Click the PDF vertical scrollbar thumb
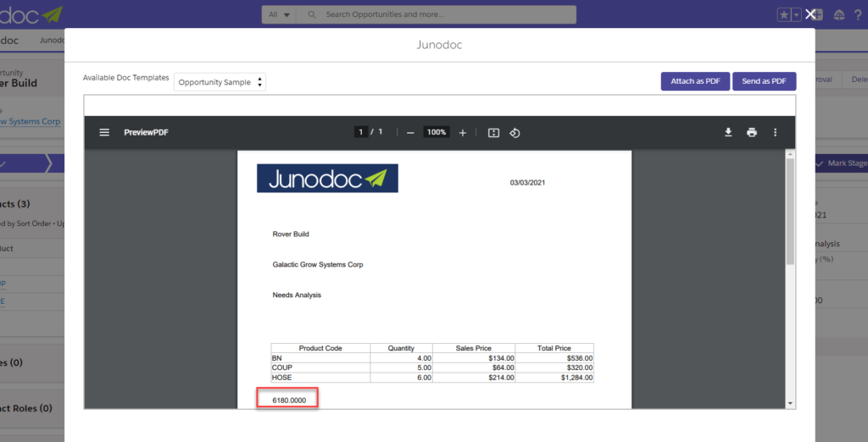The image size is (868, 442). pyautogui.click(x=790, y=212)
